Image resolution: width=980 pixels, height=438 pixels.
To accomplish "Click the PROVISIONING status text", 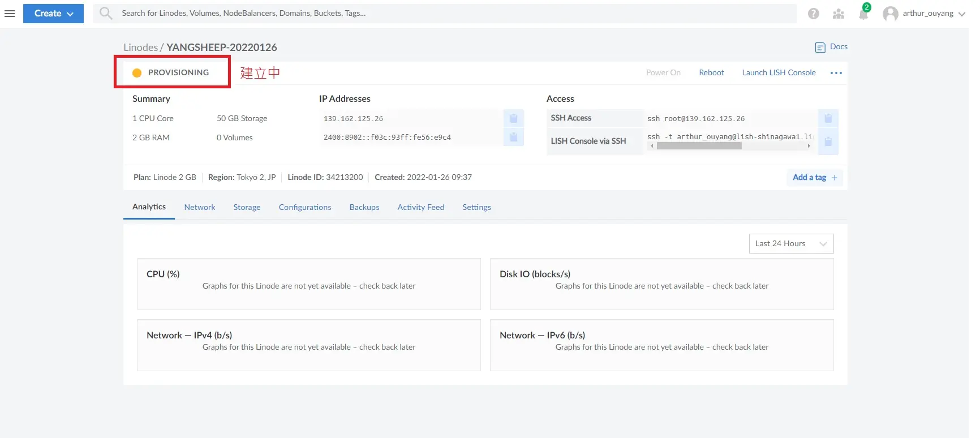I will point(178,73).
